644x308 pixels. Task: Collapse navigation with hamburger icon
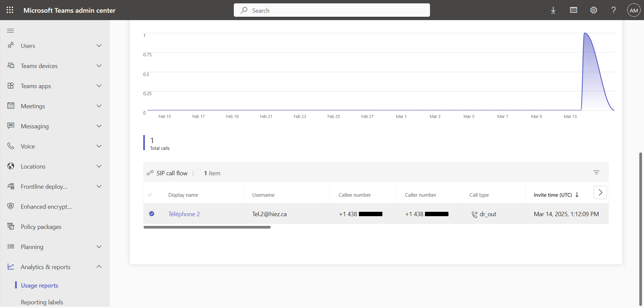(10, 30)
